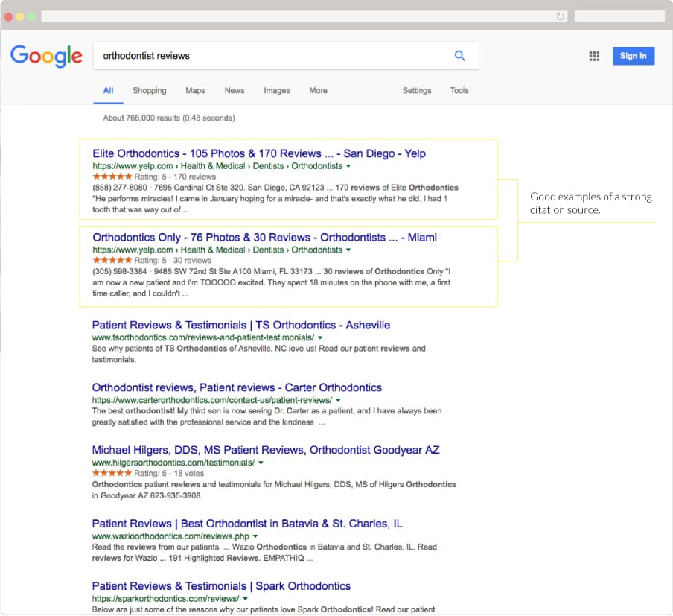The width and height of the screenshot is (673, 616).
Task: Focus the search box containing orthodontist reviews
Action: coord(286,55)
